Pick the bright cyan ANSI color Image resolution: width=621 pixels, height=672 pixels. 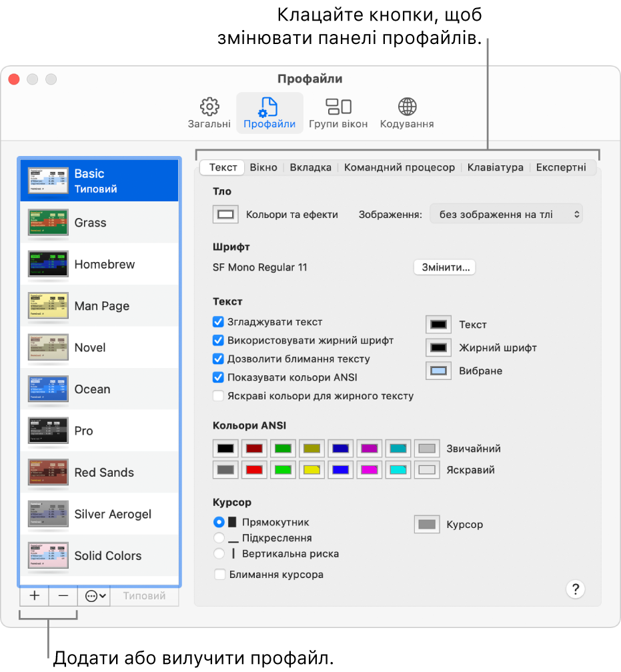[398, 470]
